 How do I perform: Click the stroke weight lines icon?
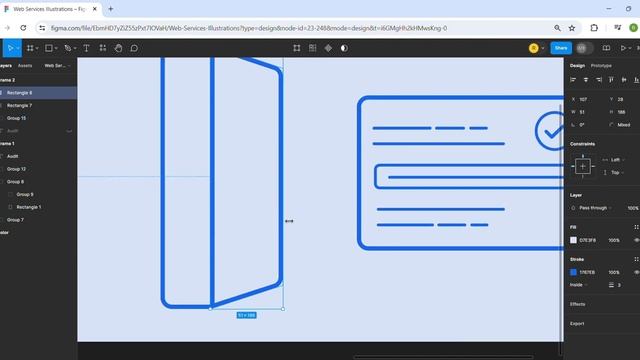click(611, 285)
